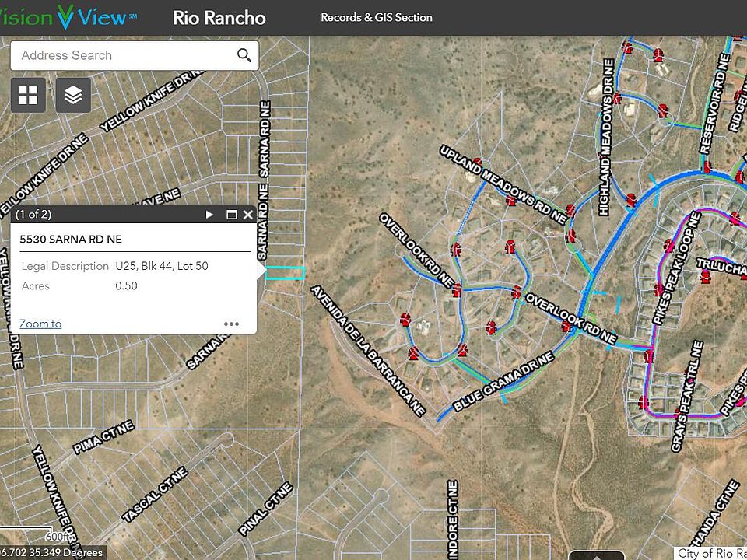The width and height of the screenshot is (747, 560).
Task: Click the Address Search magnifier icon
Action: pyautogui.click(x=244, y=55)
